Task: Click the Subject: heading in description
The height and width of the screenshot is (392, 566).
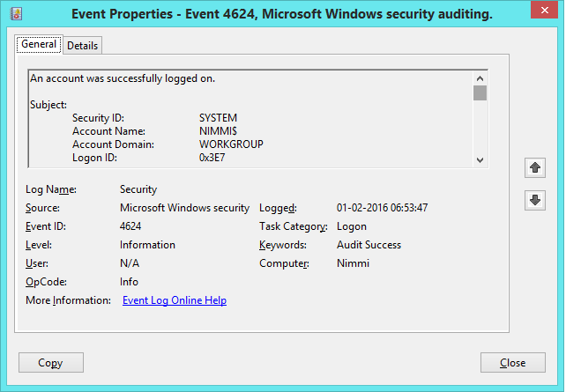Action: click(x=48, y=105)
